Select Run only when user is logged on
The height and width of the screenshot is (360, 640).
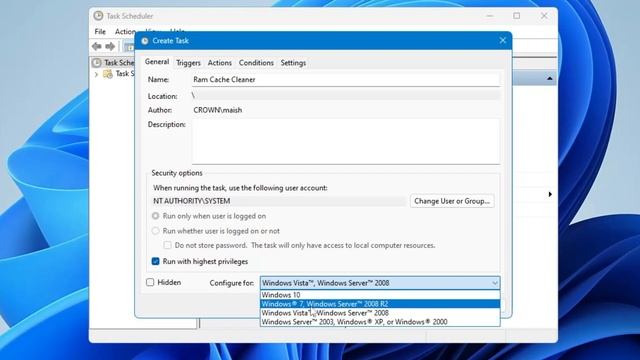coord(156,216)
